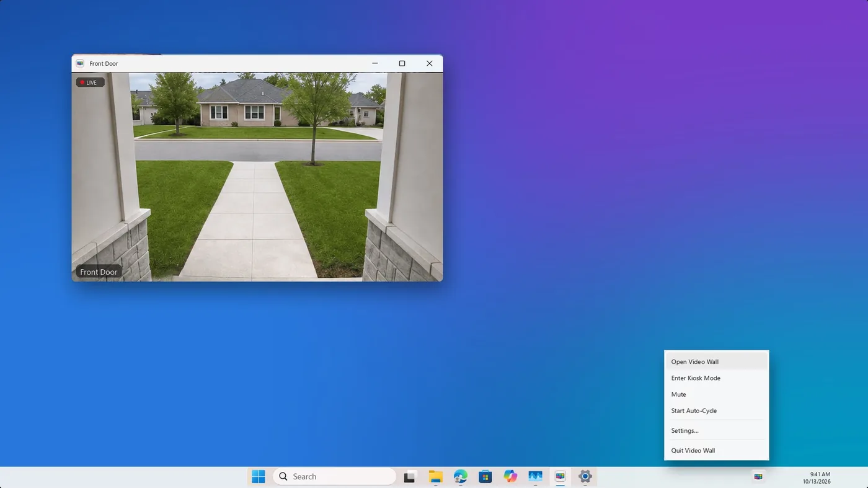
Task: Open Task View from the taskbar
Action: (x=410, y=476)
